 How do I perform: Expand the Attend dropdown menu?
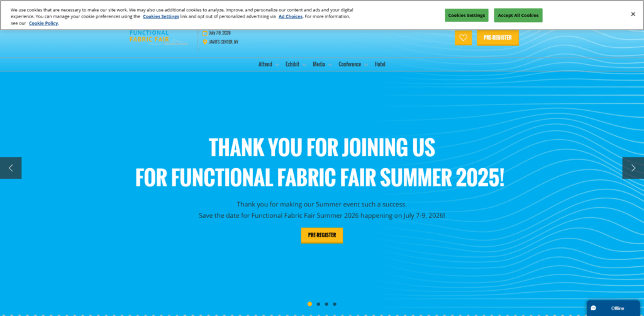(269, 64)
